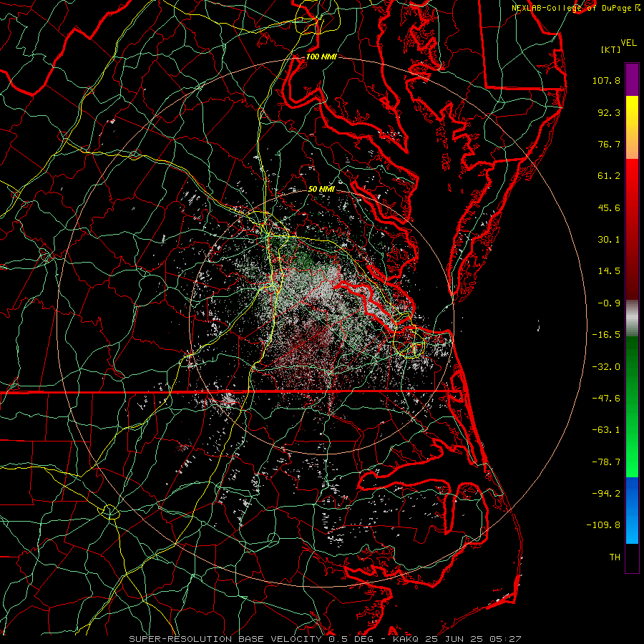
Task: Select the gray segment near -0.9
Action: (x=632, y=318)
